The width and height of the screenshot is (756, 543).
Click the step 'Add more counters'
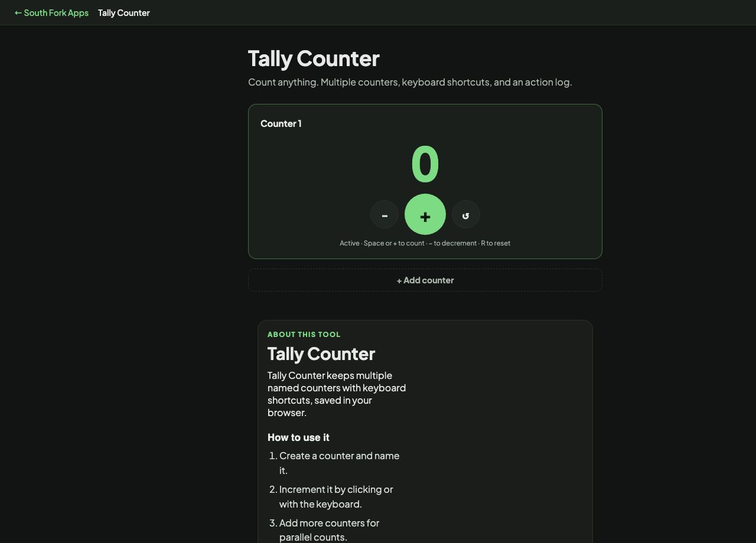[330, 530]
